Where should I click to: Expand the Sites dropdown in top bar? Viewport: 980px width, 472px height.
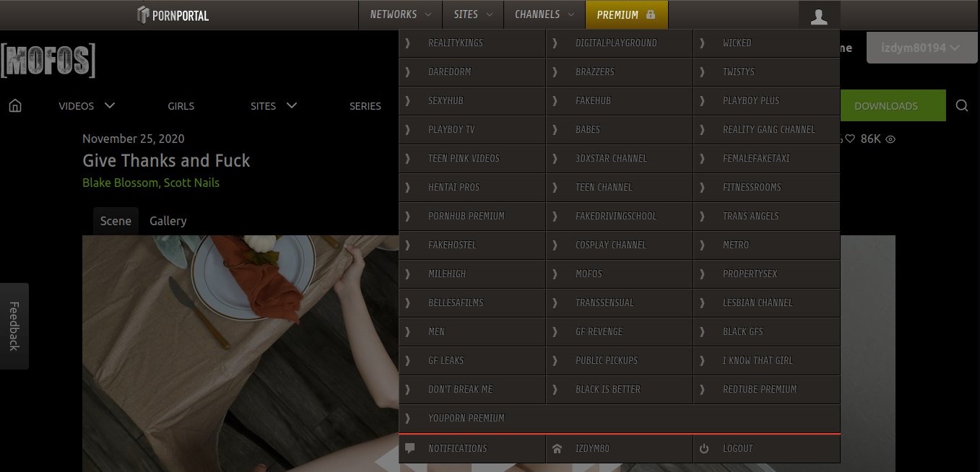[473, 14]
